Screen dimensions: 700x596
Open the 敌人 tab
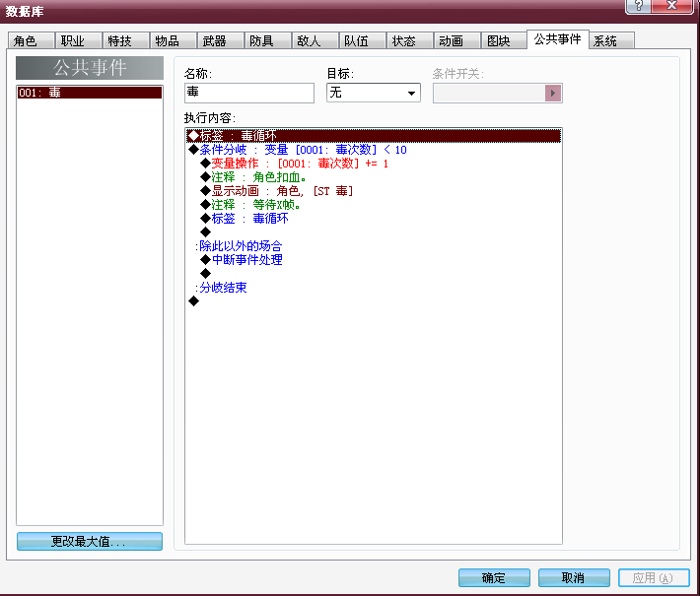point(315,41)
